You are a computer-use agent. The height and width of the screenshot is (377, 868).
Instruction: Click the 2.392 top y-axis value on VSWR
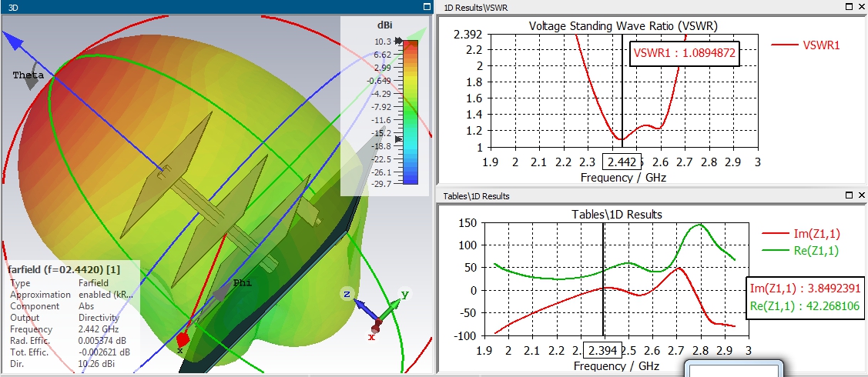click(468, 35)
